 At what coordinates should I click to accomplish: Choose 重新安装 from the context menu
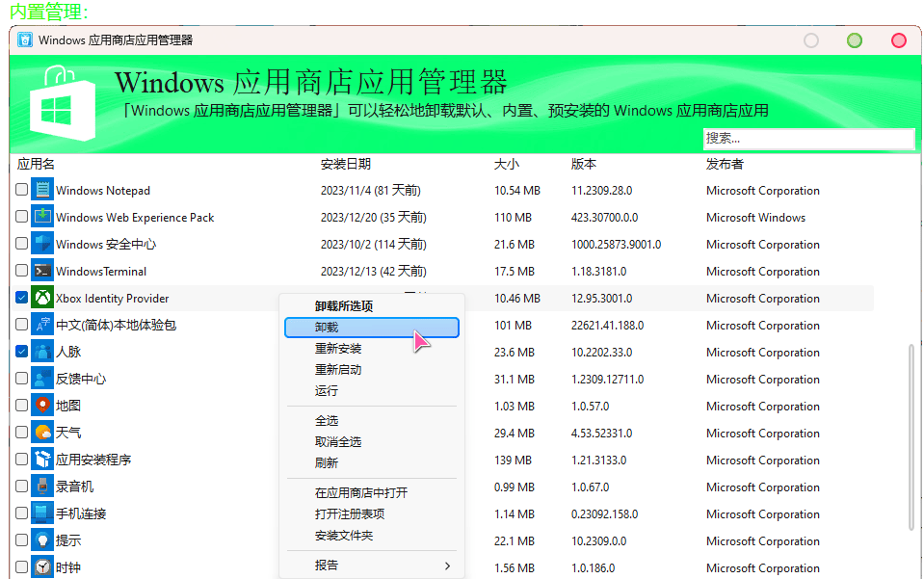point(338,349)
